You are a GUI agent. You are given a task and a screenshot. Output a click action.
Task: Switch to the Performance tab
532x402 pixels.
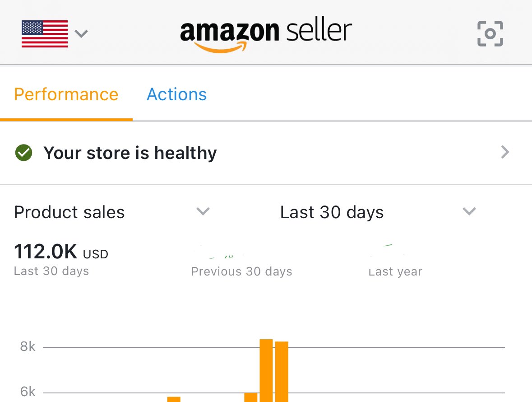66,95
